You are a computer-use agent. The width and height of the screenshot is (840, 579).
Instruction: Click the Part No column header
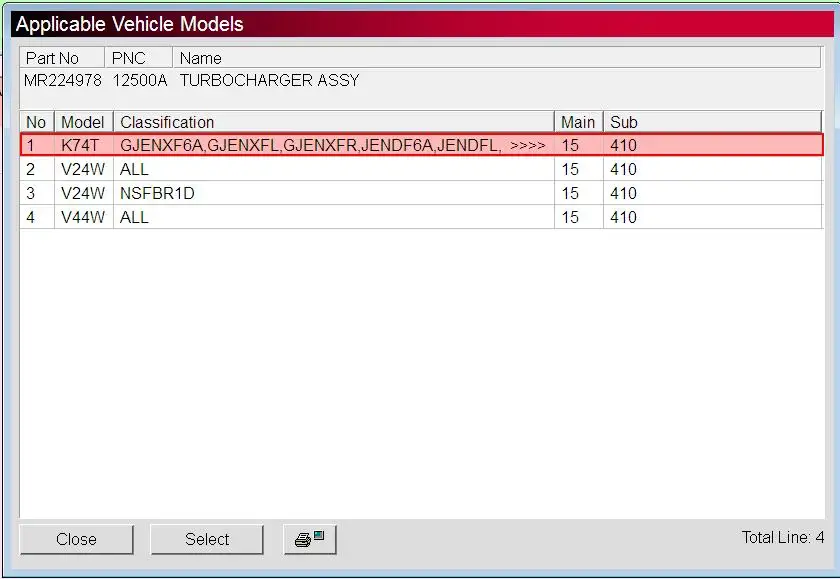(x=62, y=58)
